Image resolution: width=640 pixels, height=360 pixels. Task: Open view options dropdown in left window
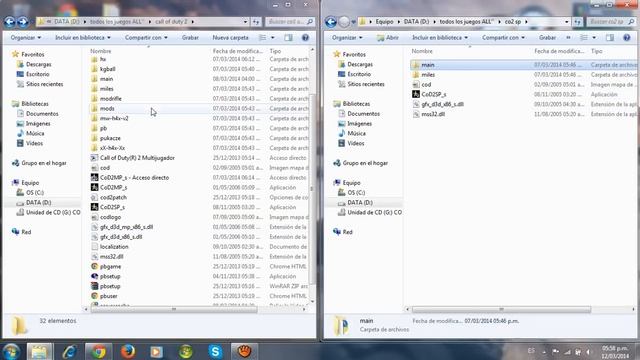click(273, 38)
